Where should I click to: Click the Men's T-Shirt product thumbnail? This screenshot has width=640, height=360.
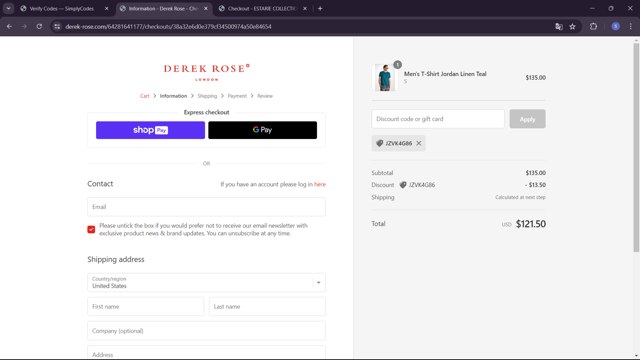click(384, 77)
